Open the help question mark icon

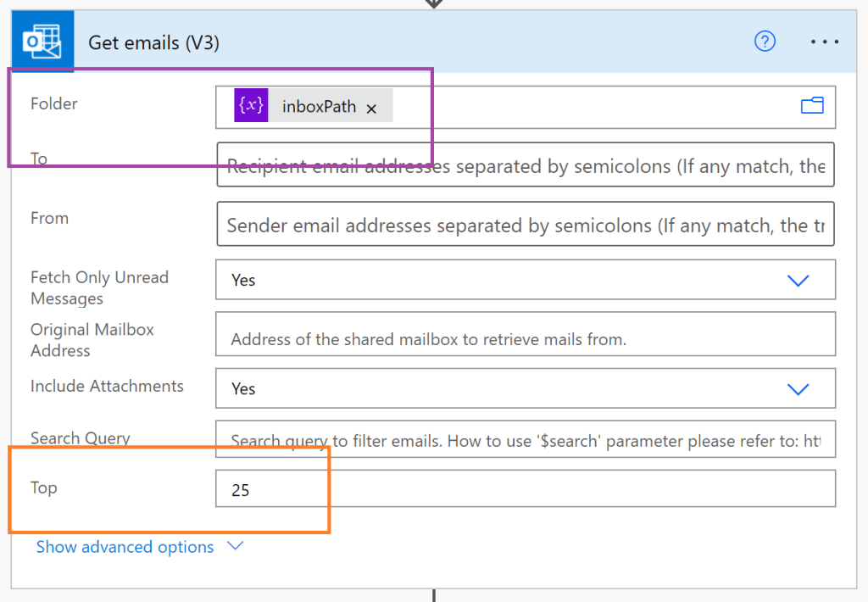(x=765, y=42)
